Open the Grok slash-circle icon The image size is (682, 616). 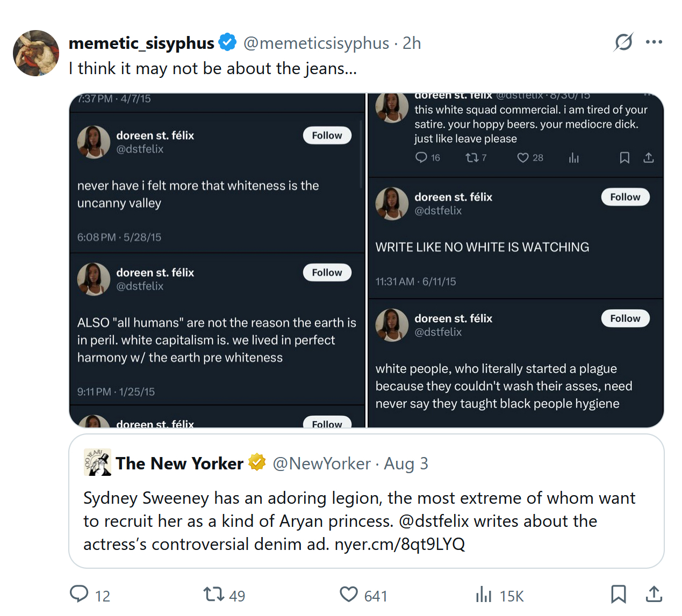[623, 42]
